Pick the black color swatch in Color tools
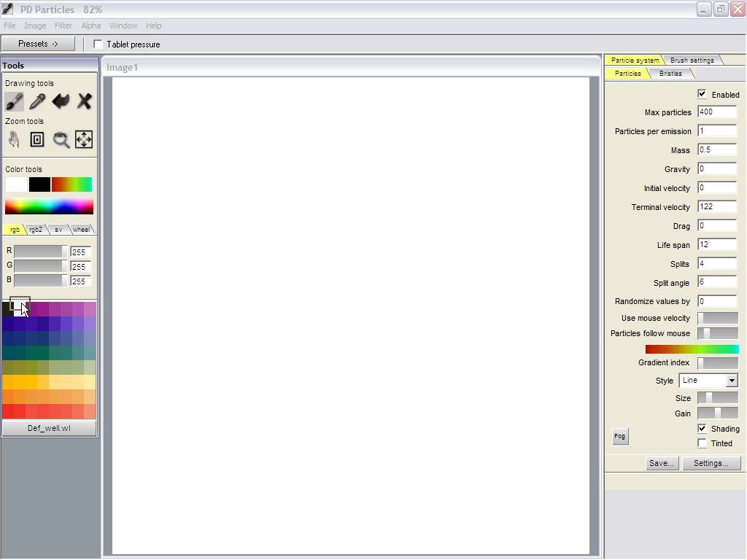 tap(39, 184)
